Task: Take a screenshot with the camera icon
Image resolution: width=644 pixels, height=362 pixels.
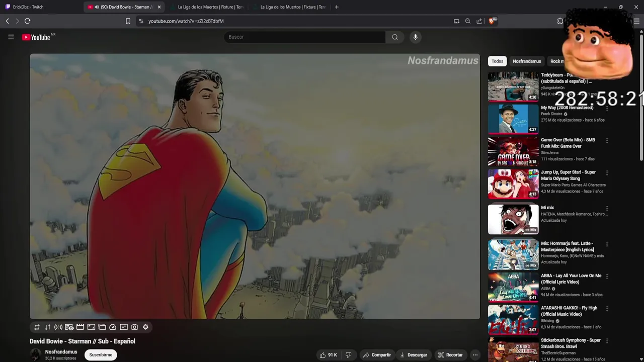Action: [x=134, y=327]
